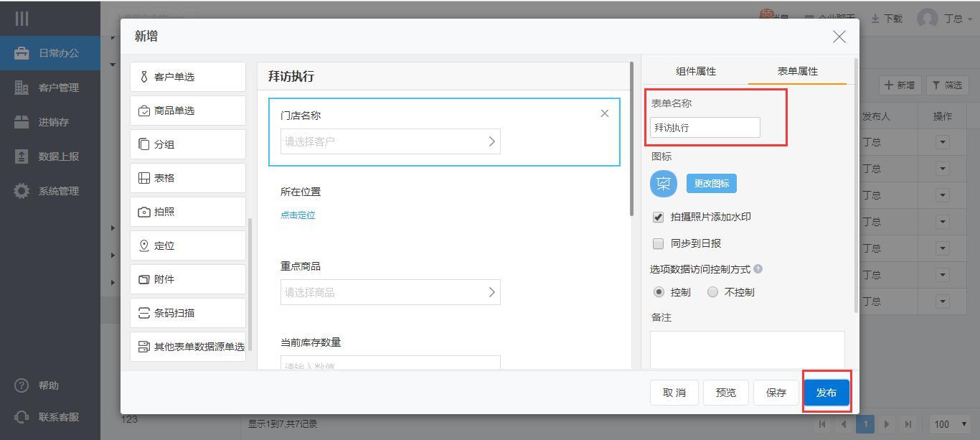Viewport: 980px width, 440px height.
Task: Click the 分组 group component icon
Action: click(x=144, y=144)
